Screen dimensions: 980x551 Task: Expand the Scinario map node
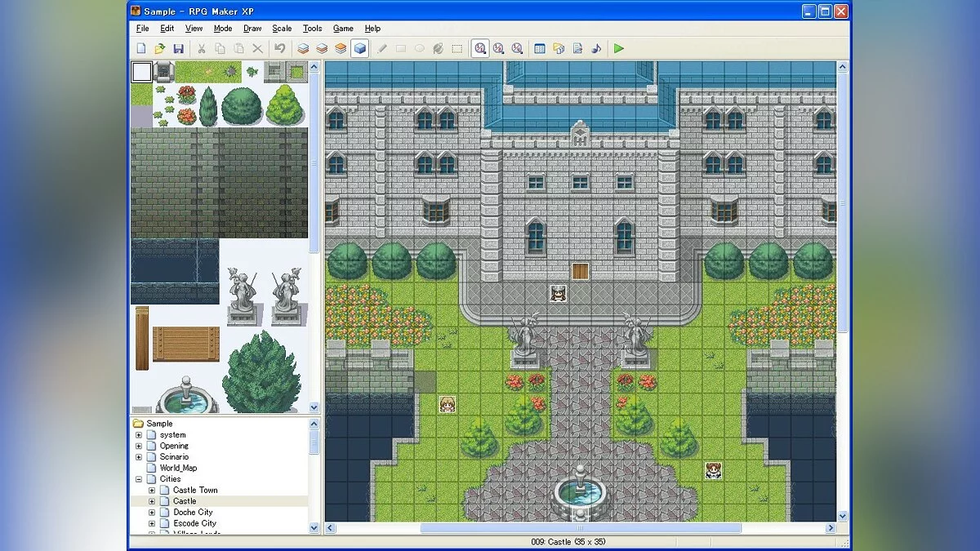coord(138,457)
